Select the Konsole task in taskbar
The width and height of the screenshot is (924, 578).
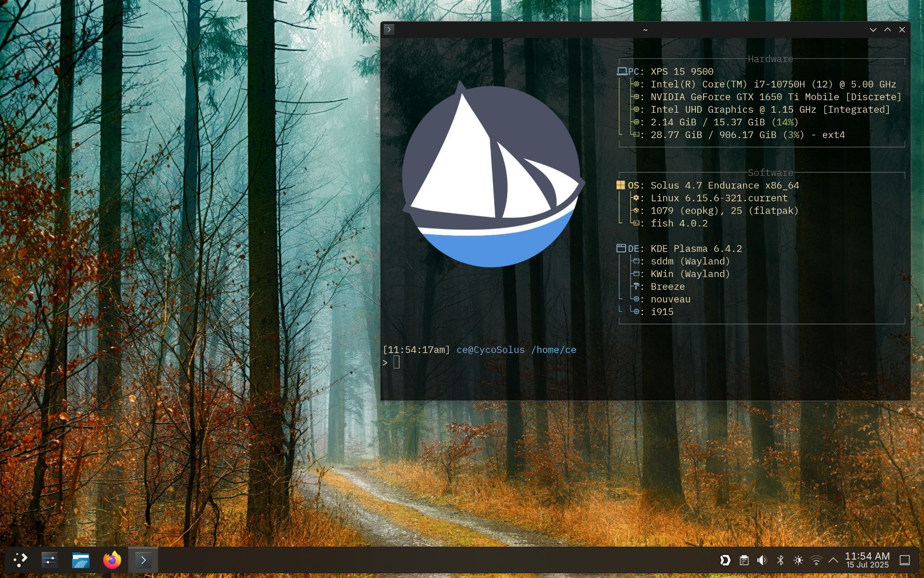(x=143, y=560)
